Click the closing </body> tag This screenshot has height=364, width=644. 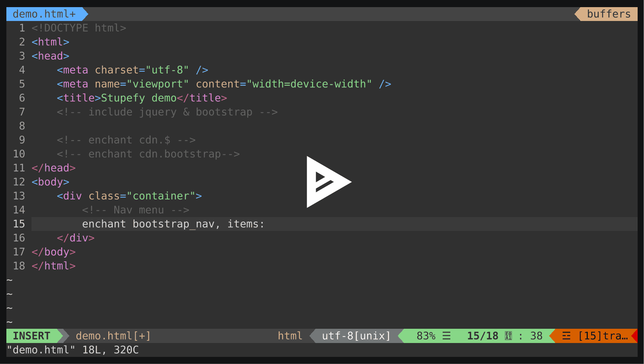54,252
